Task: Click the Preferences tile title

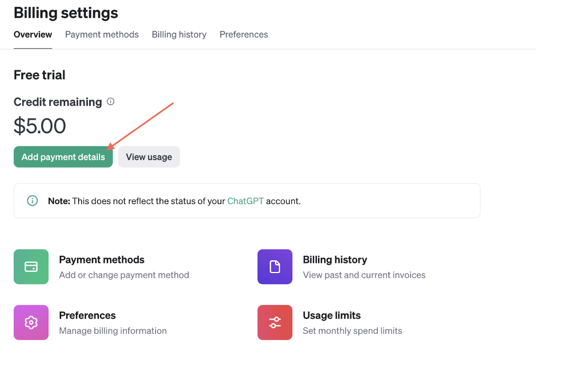Action: point(87,315)
